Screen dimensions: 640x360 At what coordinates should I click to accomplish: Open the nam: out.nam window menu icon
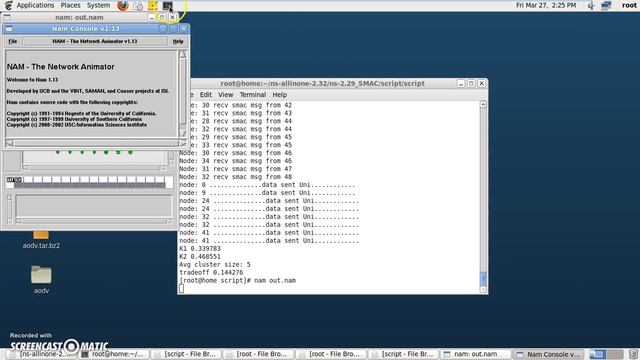point(7,17)
